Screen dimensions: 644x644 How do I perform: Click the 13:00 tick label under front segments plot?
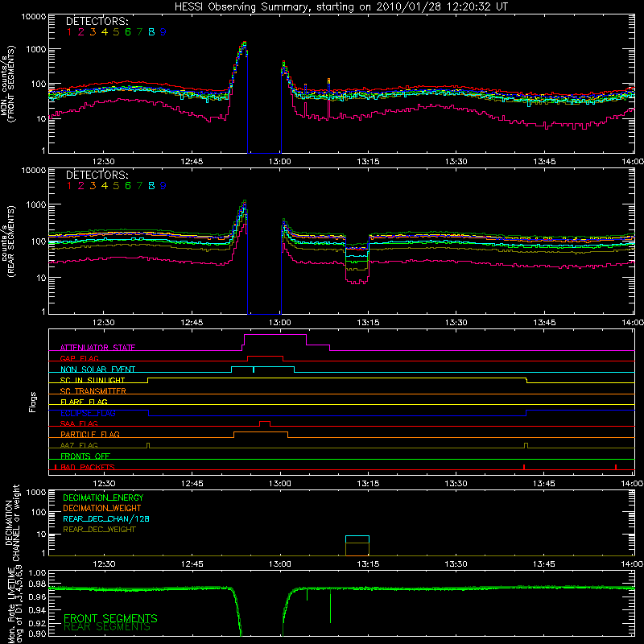pyautogui.click(x=280, y=162)
